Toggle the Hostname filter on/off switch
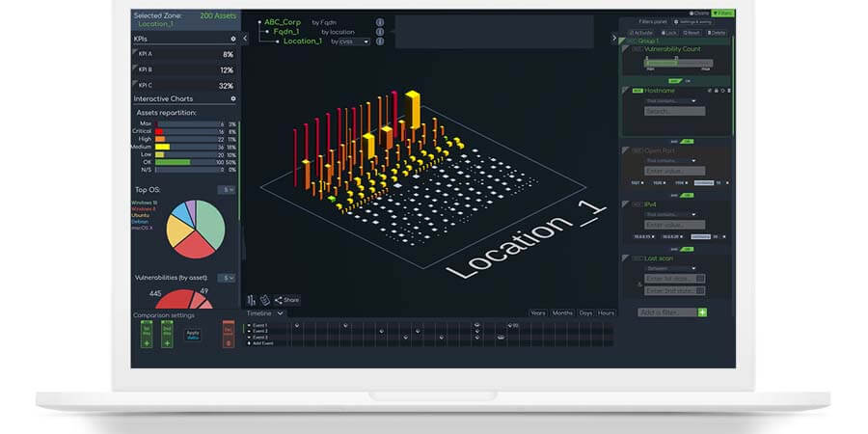The height and width of the screenshot is (434, 868). (x=637, y=90)
